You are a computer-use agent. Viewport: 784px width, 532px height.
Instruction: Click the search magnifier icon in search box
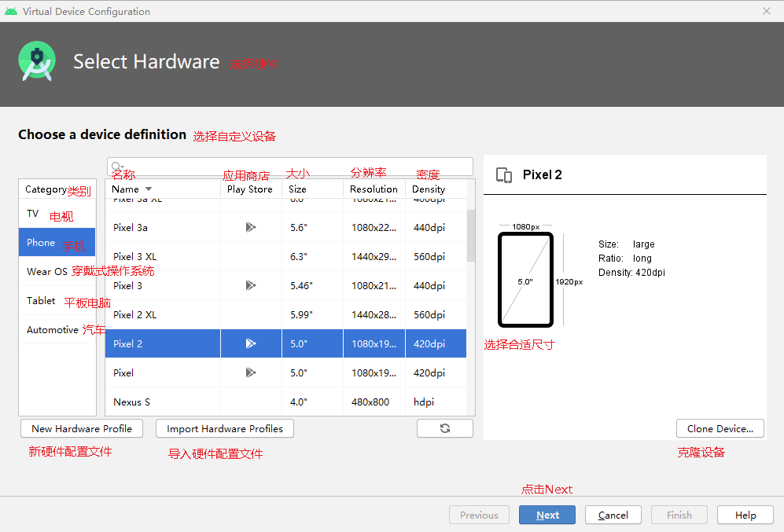(x=117, y=166)
